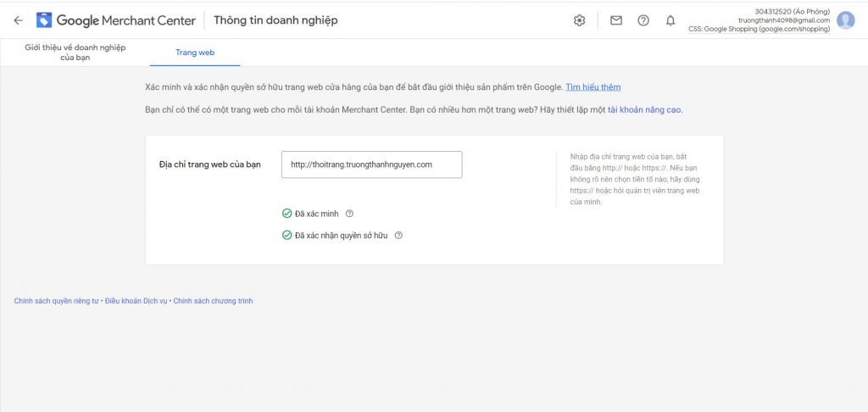
Task: Click help icon beside "Đã xác nhận quyền sở hữu"
Action: pos(398,235)
